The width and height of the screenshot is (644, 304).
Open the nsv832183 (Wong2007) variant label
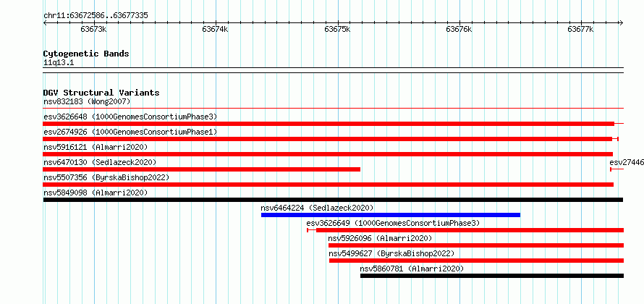coord(87,101)
